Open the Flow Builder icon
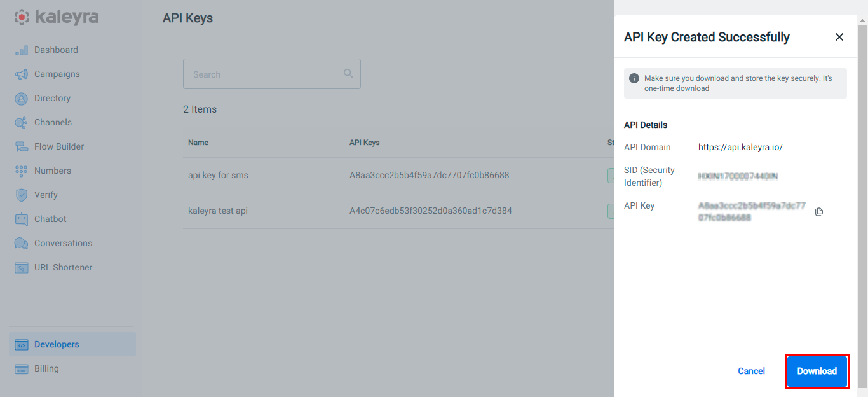868x397 pixels. [x=22, y=147]
